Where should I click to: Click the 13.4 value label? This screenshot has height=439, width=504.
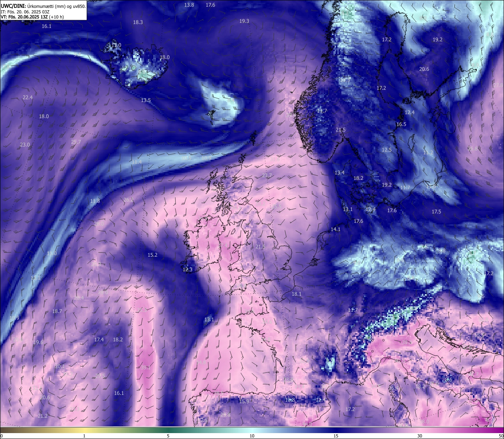coord(339,172)
